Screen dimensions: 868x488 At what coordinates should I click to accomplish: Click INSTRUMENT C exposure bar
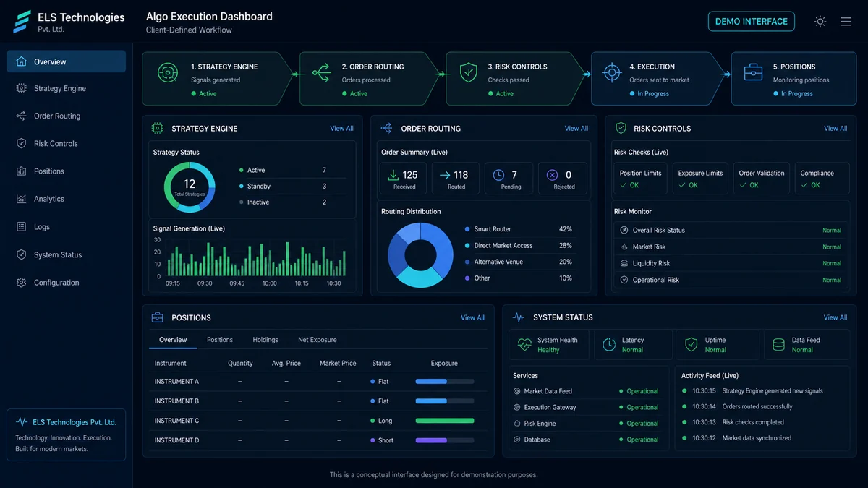[x=445, y=420]
